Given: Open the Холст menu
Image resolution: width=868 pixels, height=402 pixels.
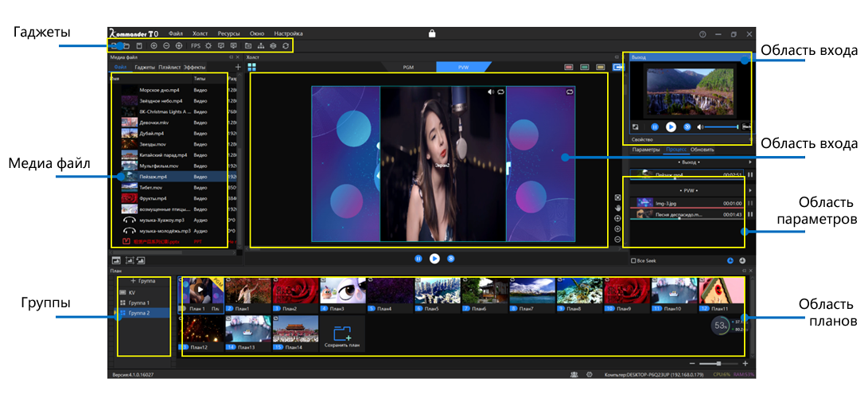Looking at the screenshot, I should 200,33.
